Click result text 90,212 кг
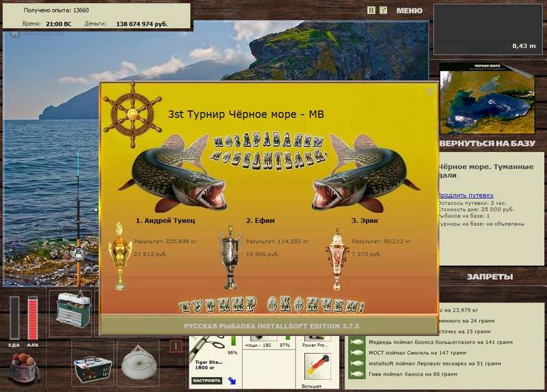547x392 pixels. [x=381, y=241]
